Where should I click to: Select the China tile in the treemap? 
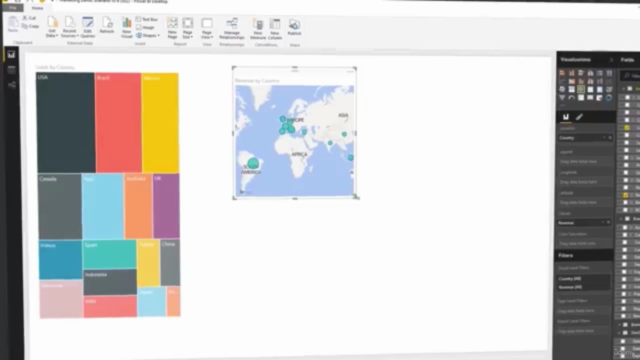(x=170, y=263)
